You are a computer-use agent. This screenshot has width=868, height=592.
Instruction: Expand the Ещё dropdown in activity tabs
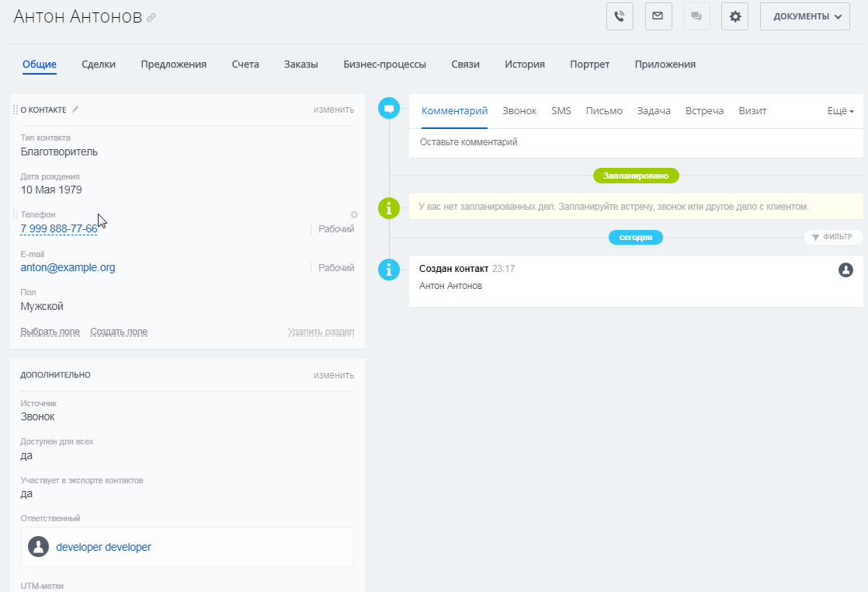pos(840,111)
